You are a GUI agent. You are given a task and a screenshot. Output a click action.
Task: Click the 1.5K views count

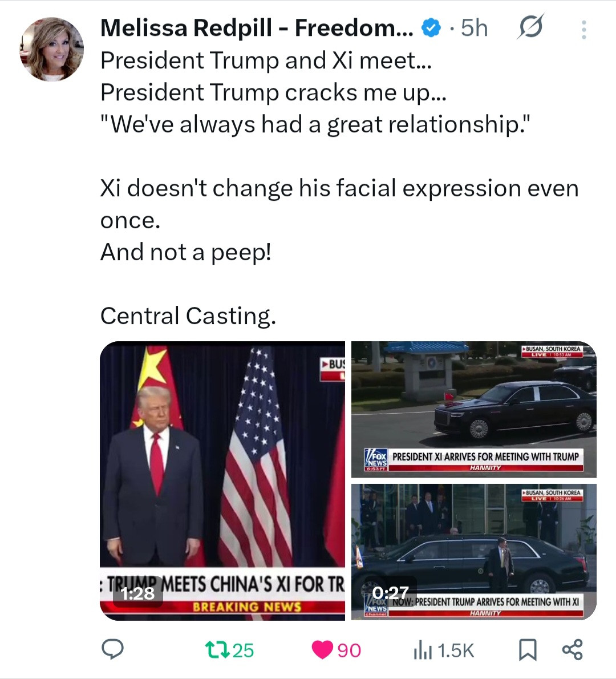tap(456, 650)
